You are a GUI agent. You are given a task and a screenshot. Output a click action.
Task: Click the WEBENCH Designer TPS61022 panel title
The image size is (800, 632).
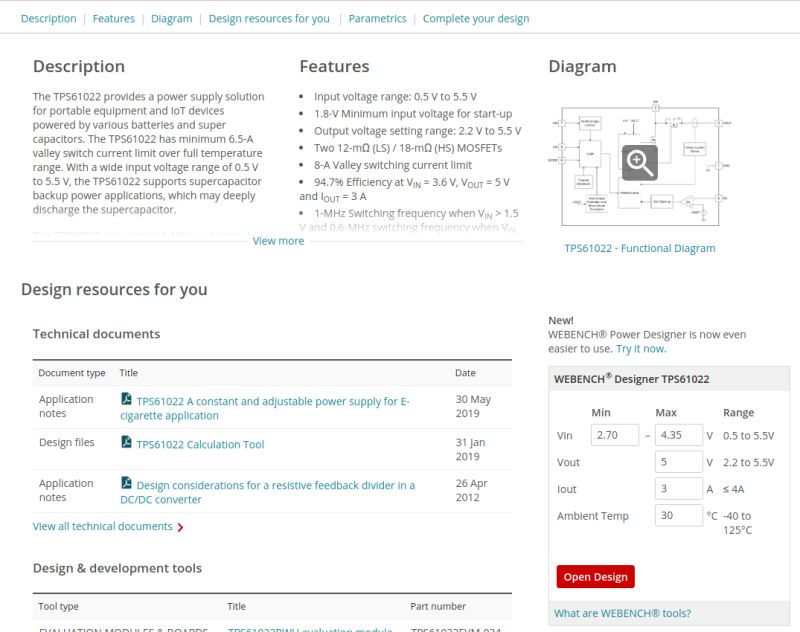pyautogui.click(x=632, y=379)
